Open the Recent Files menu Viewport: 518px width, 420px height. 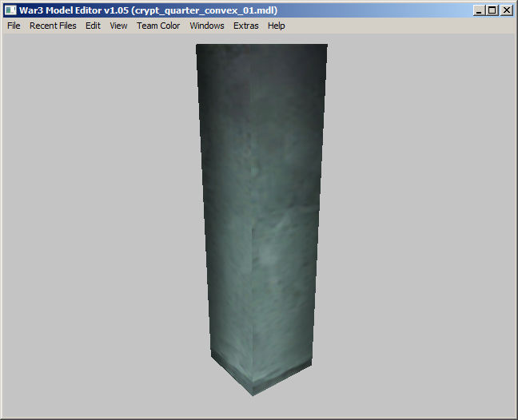(53, 26)
